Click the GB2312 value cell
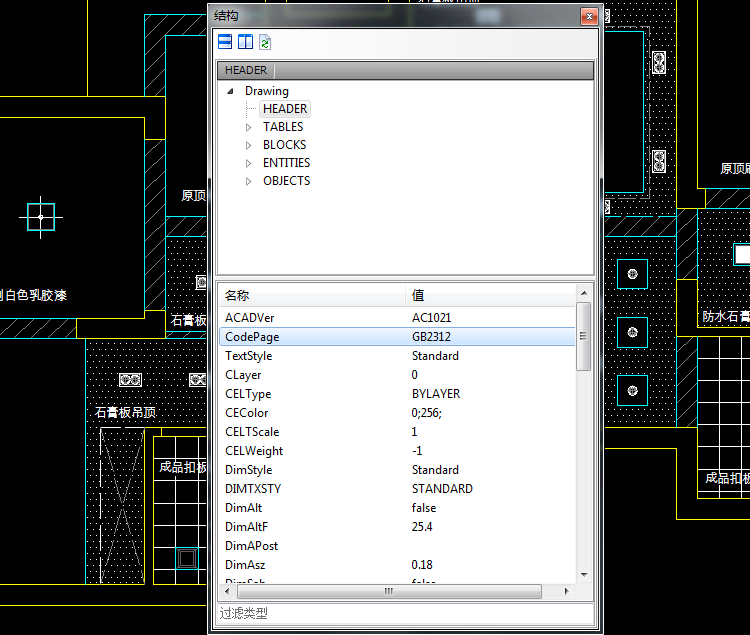Viewport: 750px width, 635px height. pos(431,337)
